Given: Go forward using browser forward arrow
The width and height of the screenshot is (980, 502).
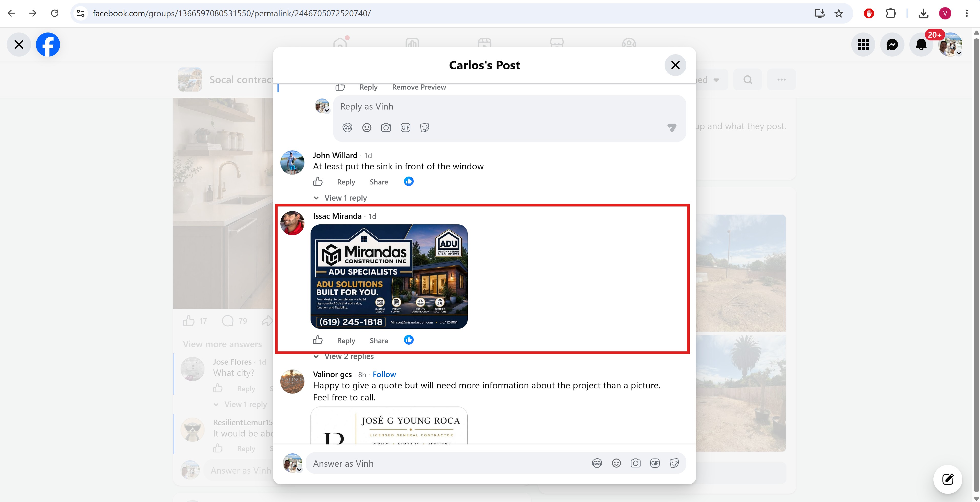Looking at the screenshot, I should tap(33, 13).
